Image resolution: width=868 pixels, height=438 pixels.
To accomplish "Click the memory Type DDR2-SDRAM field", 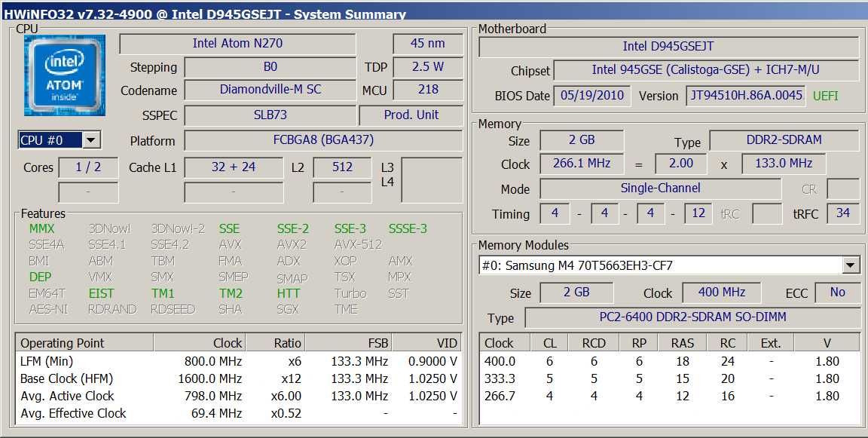I will (x=784, y=140).
